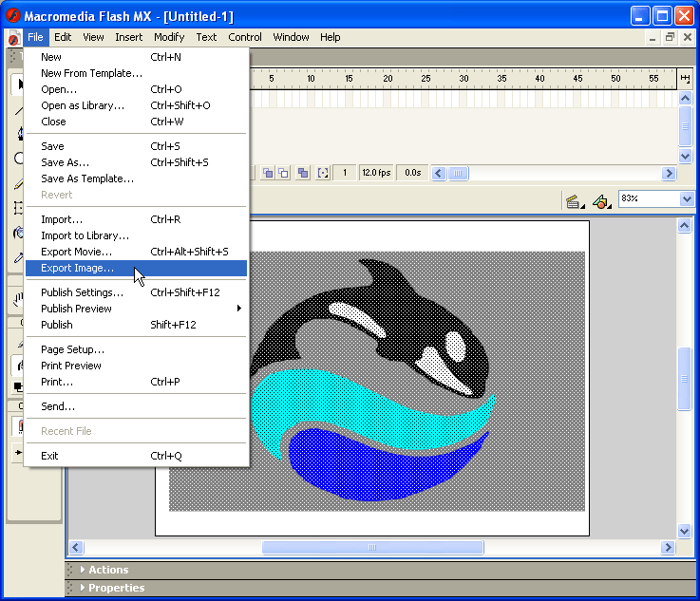Click the Flash document icon beside File
Viewport: 700px width, 601px height.
pyautogui.click(x=14, y=37)
